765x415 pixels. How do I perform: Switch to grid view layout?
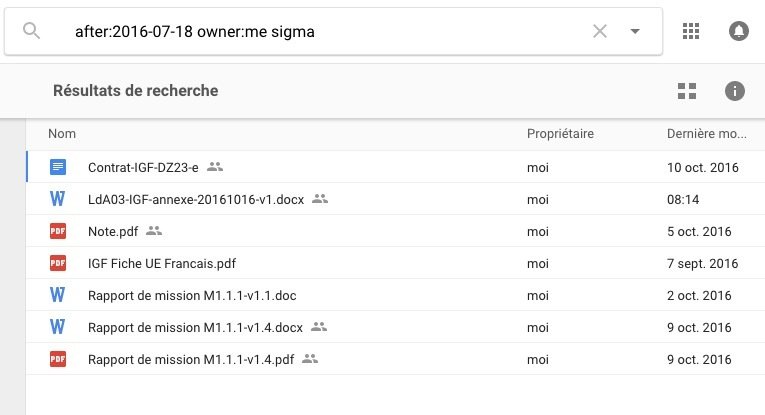686,91
